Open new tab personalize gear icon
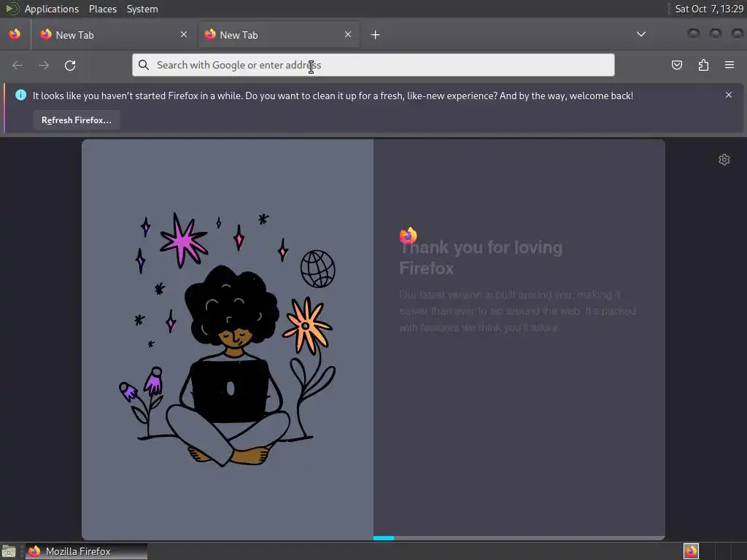The image size is (747, 560). pyautogui.click(x=724, y=160)
